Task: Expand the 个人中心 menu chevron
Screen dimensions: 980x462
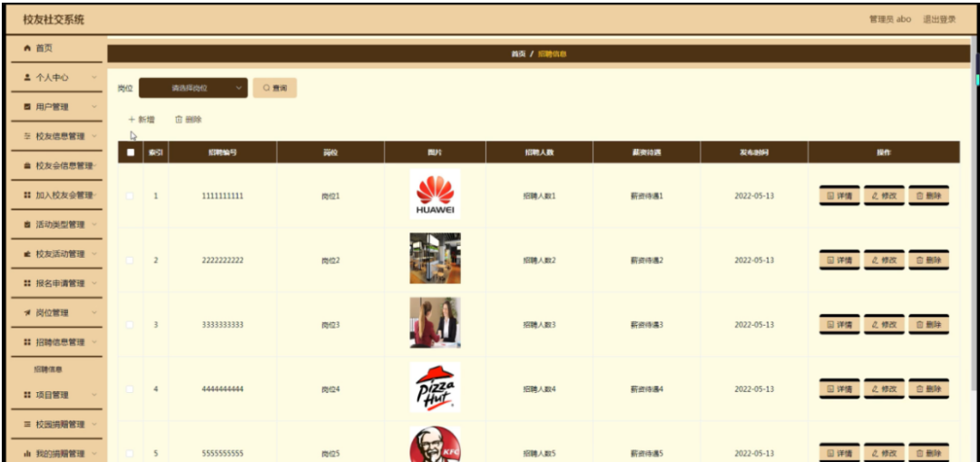Action: click(94, 77)
